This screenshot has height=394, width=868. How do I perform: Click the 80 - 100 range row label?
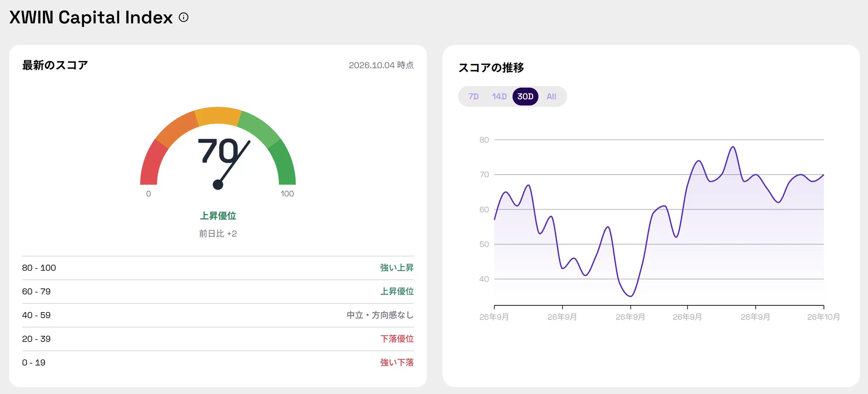click(39, 268)
